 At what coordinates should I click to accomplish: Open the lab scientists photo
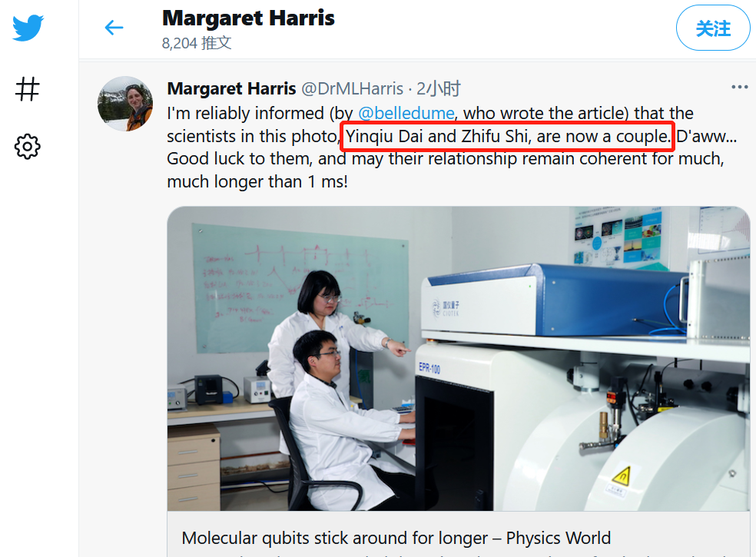pyautogui.click(x=458, y=358)
